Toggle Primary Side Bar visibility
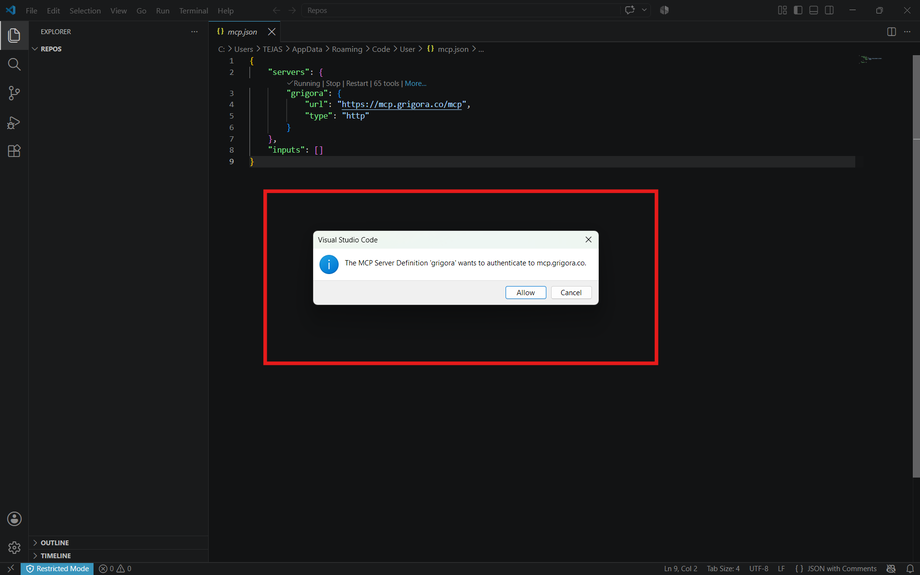This screenshot has height=575, width=920. point(798,11)
